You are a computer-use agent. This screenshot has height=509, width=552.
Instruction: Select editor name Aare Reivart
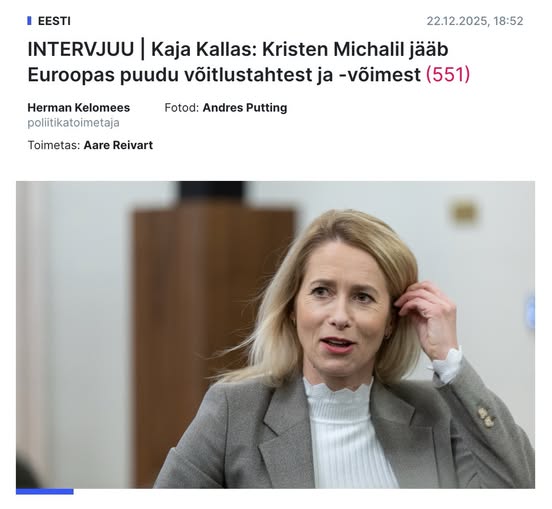tap(118, 145)
